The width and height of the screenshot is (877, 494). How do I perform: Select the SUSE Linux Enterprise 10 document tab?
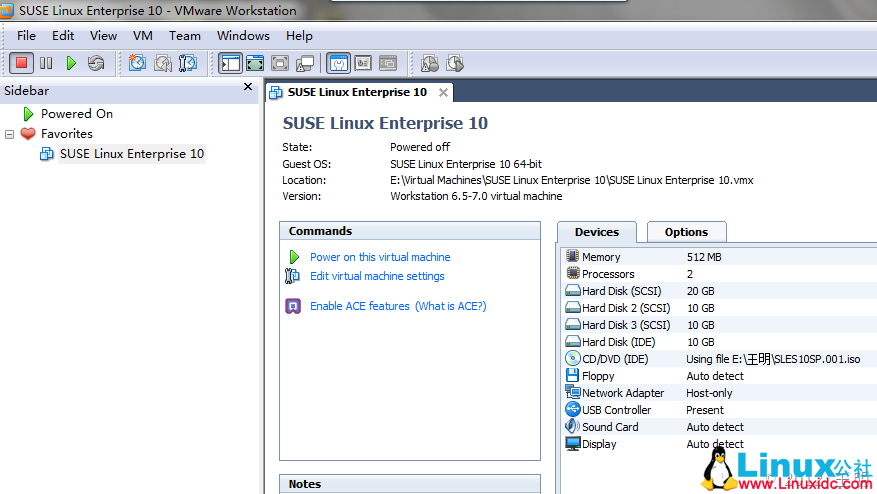point(357,92)
